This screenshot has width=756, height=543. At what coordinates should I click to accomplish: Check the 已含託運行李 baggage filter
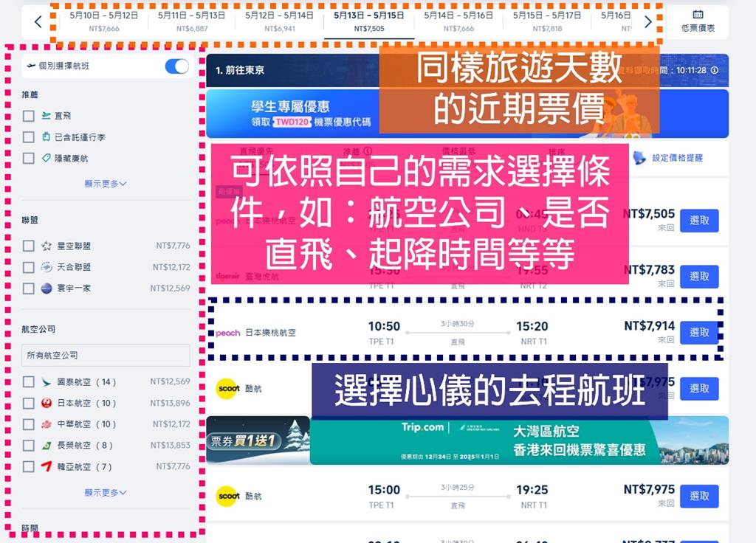tap(29, 136)
